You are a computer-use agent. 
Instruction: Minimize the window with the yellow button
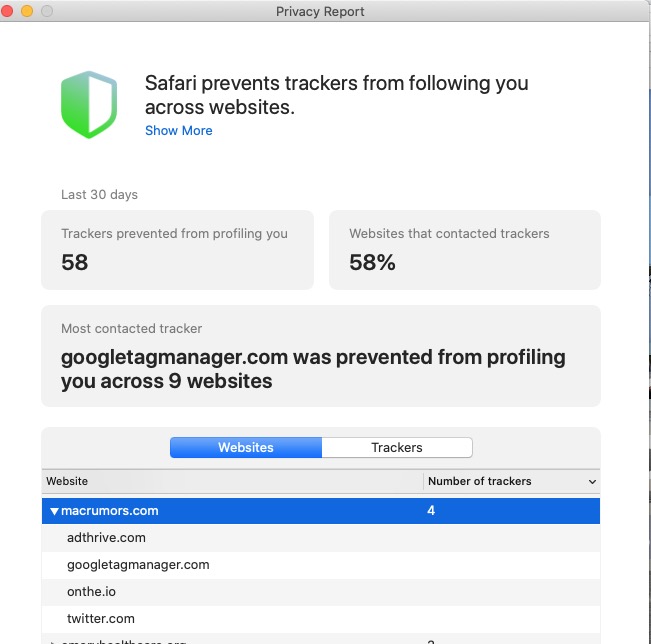pos(27,11)
